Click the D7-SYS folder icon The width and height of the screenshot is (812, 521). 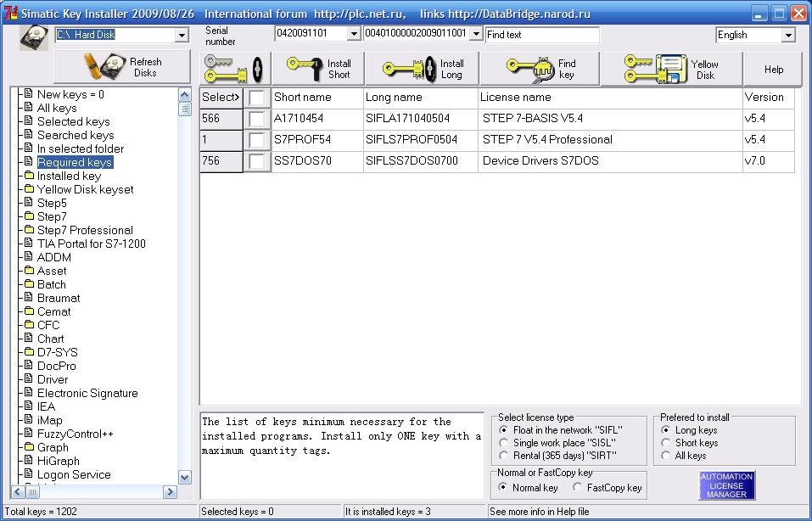tap(29, 351)
